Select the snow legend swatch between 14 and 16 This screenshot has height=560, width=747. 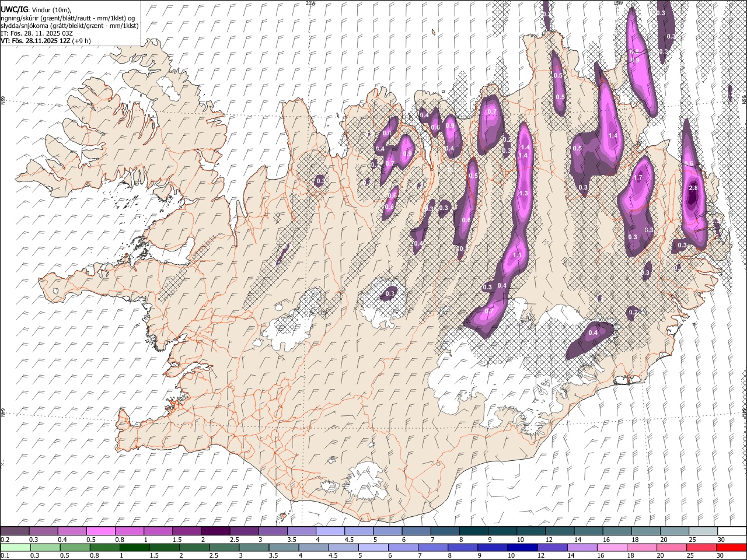tap(589, 531)
